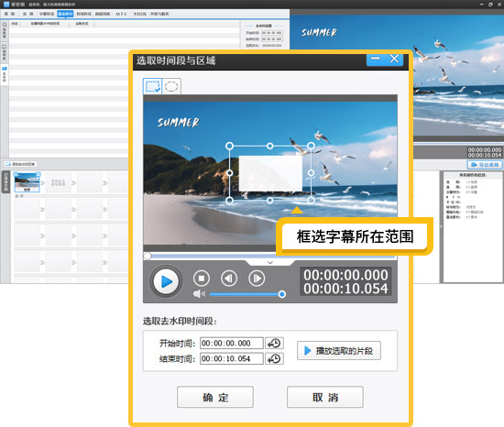The height and width of the screenshot is (427, 504).
Task: Click the 导出视频 export button
Action: click(x=485, y=165)
